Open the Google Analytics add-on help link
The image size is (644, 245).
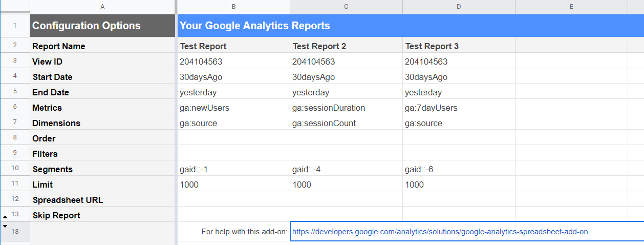click(440, 232)
